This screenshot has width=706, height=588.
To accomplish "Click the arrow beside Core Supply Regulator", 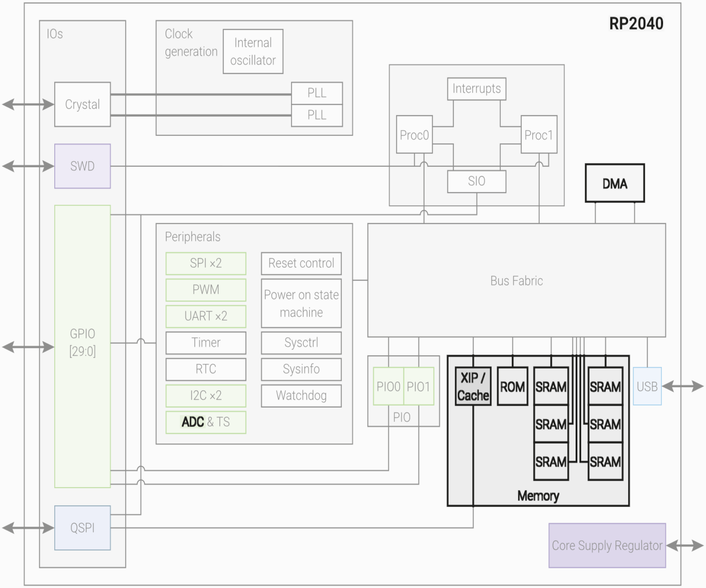I will 685,545.
